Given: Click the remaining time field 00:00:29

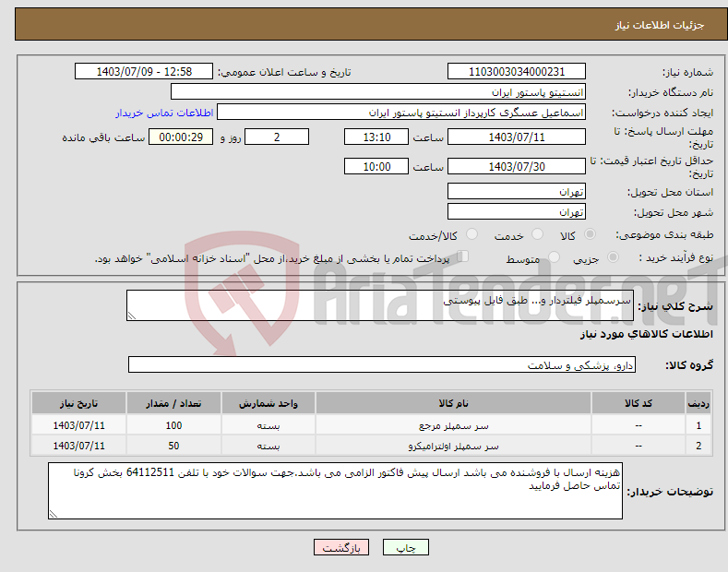Looking at the screenshot, I should [x=181, y=137].
